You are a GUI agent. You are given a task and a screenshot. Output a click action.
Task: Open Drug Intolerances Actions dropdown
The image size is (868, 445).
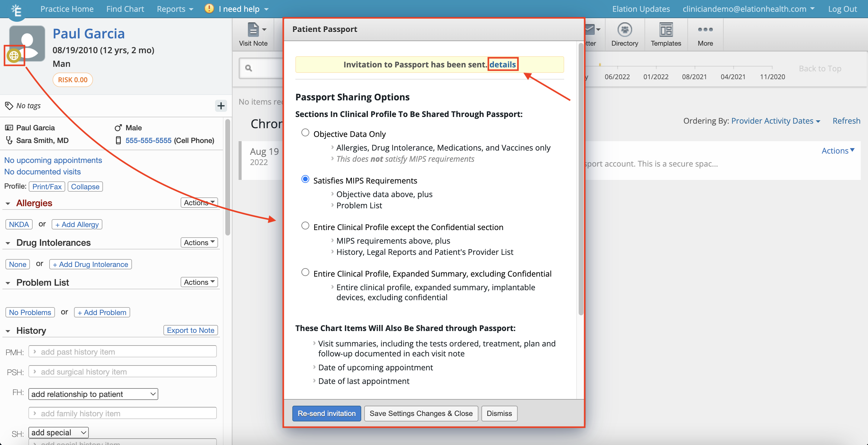click(x=199, y=242)
